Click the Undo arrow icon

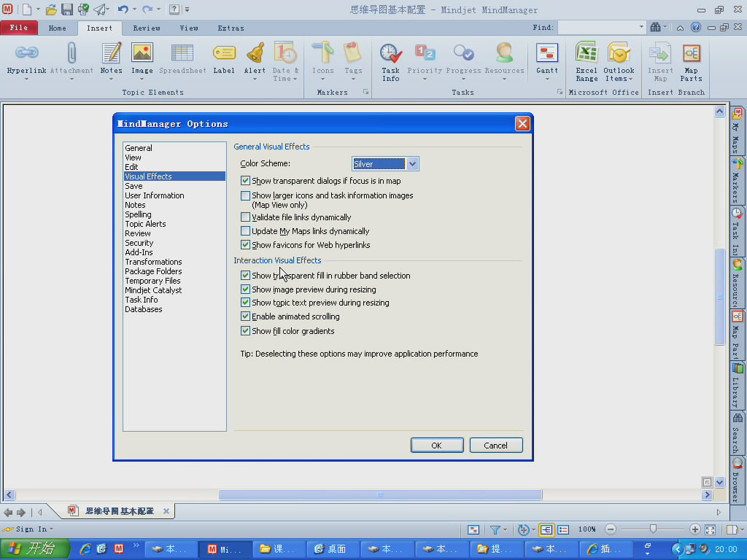123,9
